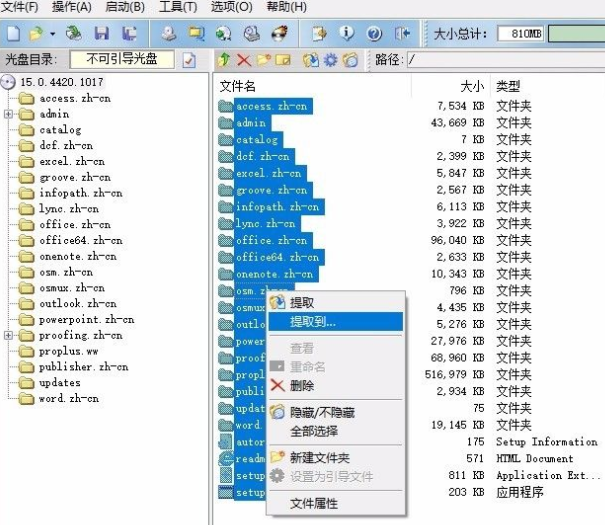Click the Open CD/DVD disc icon
Viewport: 605px width, 525px height.
coord(74,34)
